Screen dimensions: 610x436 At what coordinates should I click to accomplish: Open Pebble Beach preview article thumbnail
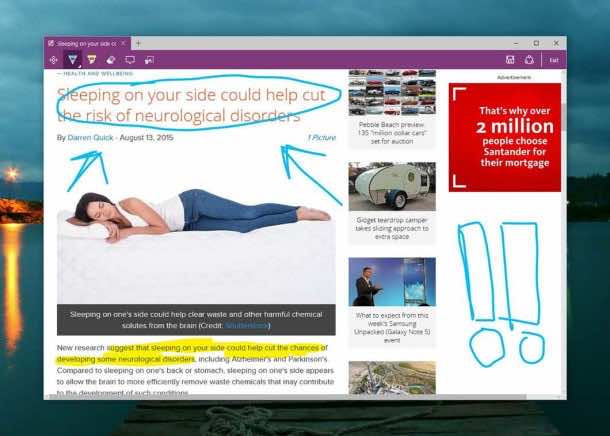[392, 92]
